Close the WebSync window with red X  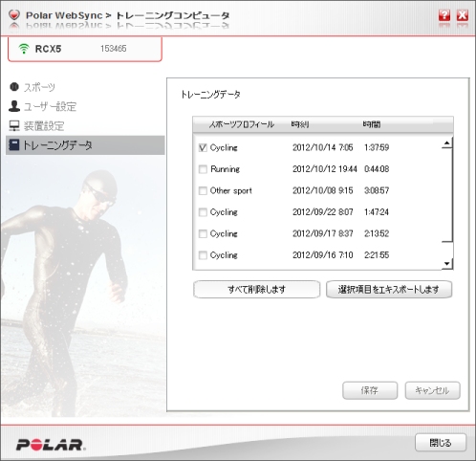[463, 15]
